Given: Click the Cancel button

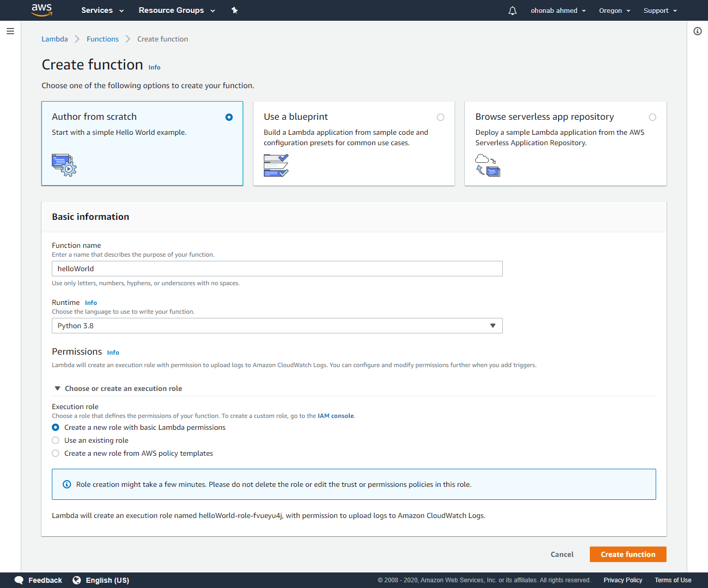Looking at the screenshot, I should [x=562, y=554].
